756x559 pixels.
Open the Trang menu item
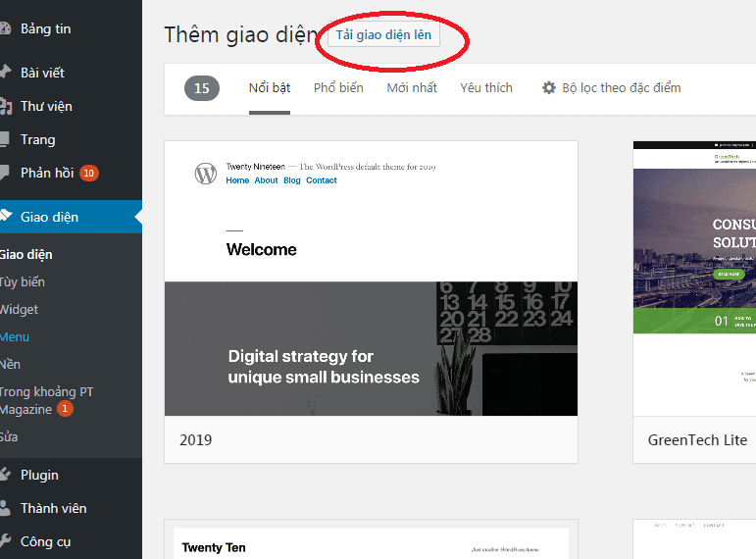pos(37,140)
